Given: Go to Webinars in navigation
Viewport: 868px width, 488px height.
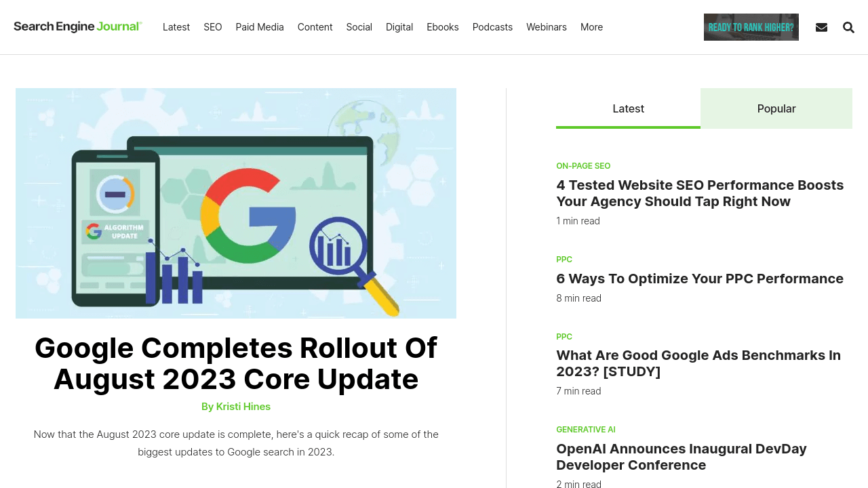Looking at the screenshot, I should tap(547, 27).
